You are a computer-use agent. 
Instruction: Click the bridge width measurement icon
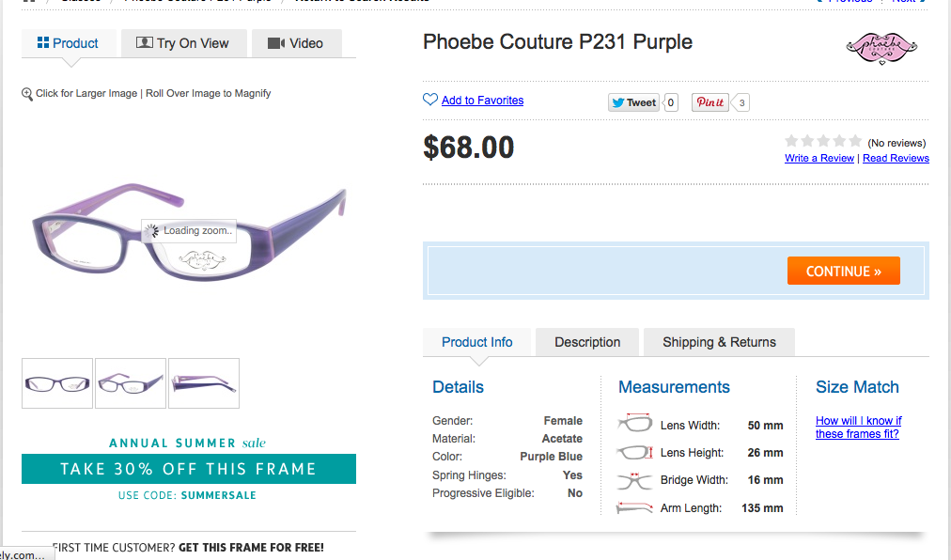[x=634, y=480]
